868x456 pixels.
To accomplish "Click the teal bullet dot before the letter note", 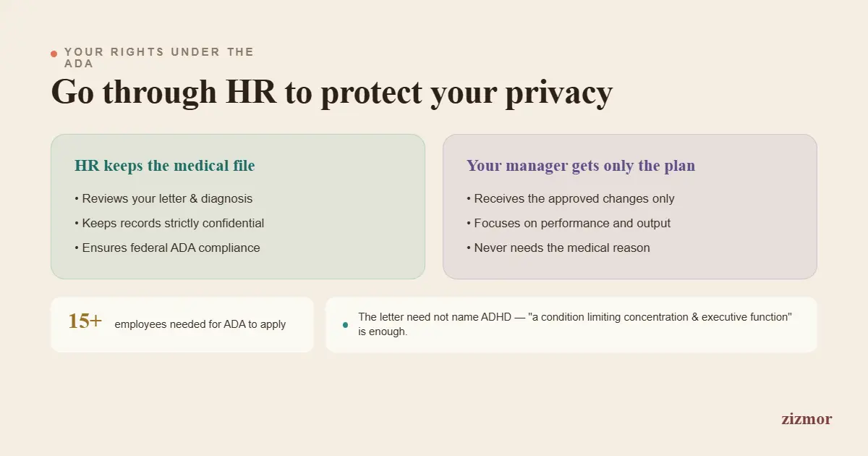I will 345,324.
